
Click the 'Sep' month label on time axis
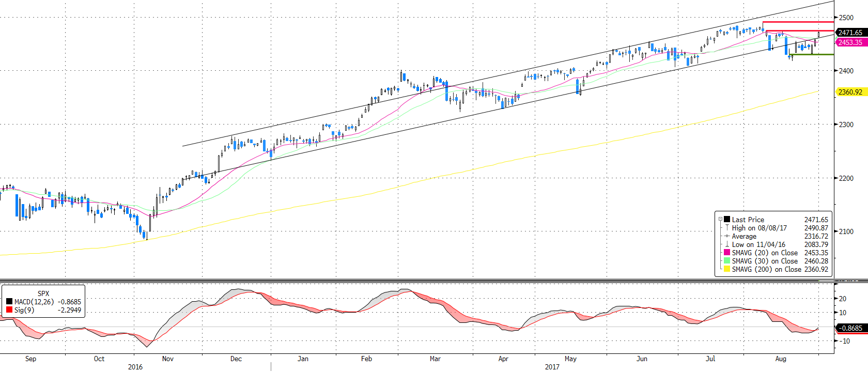pyautogui.click(x=30, y=359)
